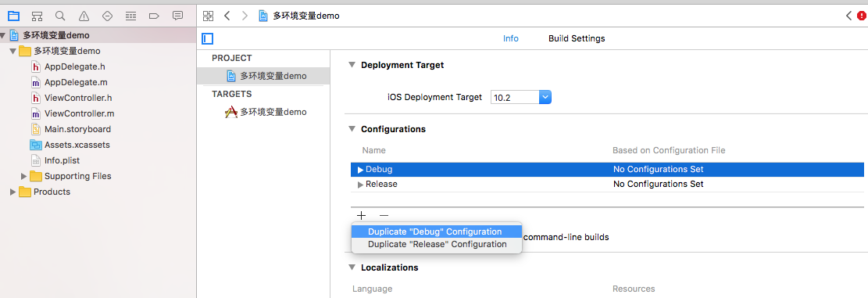Click the Language column header
Viewport: 868px width, 298px height.
(x=372, y=289)
